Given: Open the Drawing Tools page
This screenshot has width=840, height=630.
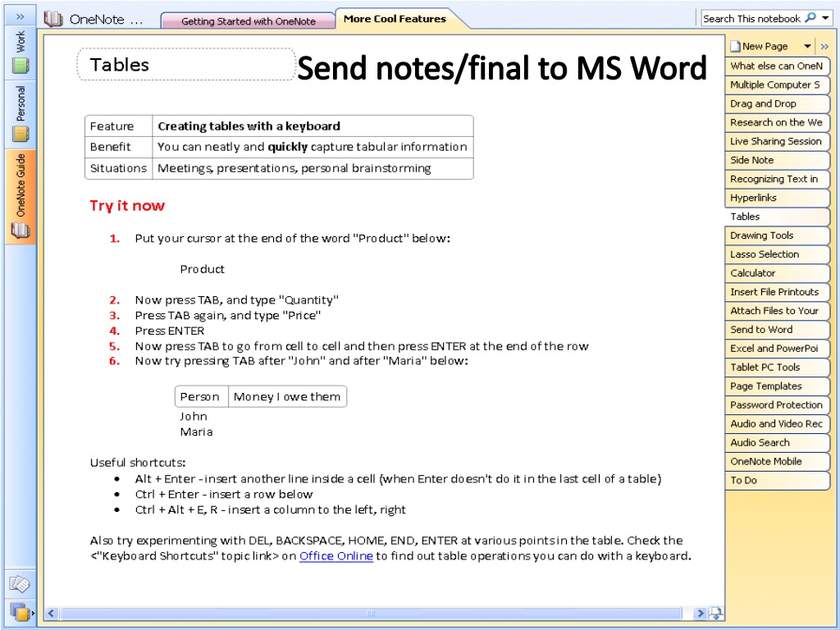Looking at the screenshot, I should point(778,235).
